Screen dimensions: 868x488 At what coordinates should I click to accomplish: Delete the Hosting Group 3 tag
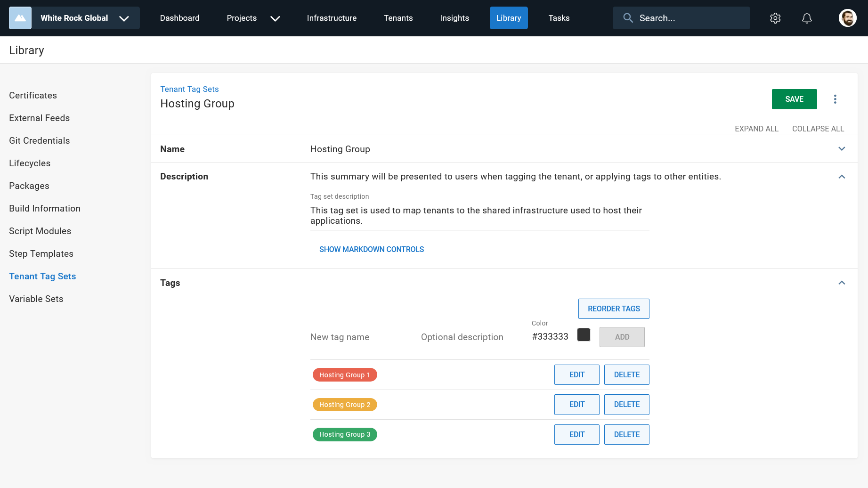coord(626,434)
